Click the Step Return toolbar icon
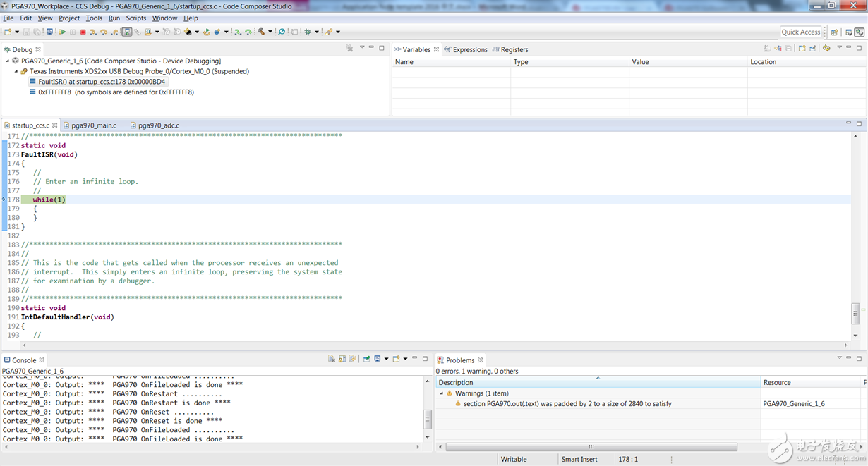Viewport: 868px width, 466px height. click(115, 32)
